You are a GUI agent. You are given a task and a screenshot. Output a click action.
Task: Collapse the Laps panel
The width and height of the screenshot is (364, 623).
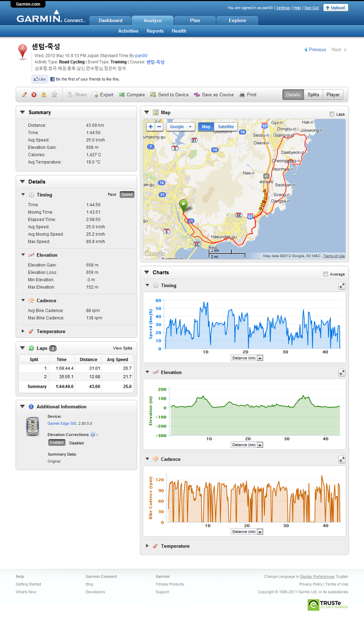[22, 348]
